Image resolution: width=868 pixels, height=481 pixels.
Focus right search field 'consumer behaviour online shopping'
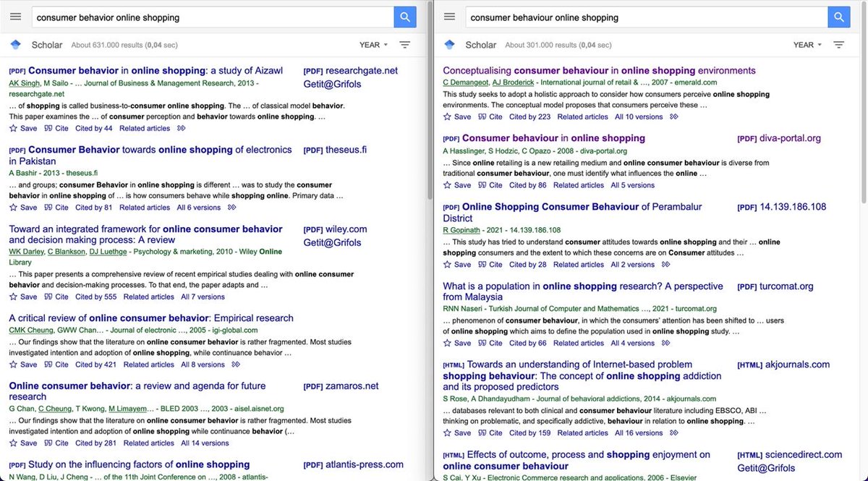(x=645, y=17)
